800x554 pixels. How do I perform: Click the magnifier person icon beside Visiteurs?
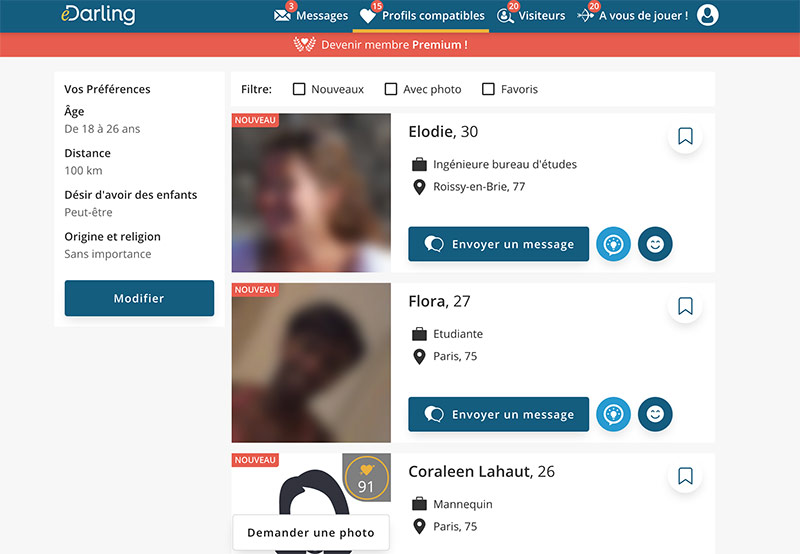pos(505,16)
